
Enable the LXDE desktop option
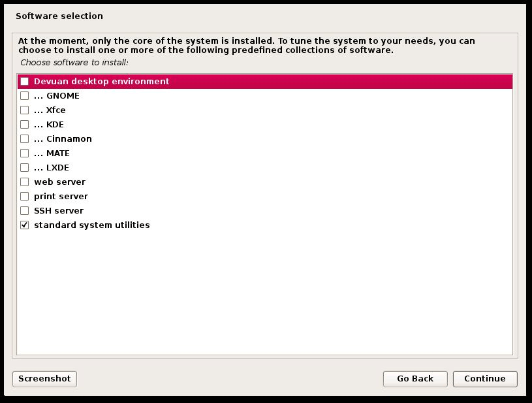(25, 167)
